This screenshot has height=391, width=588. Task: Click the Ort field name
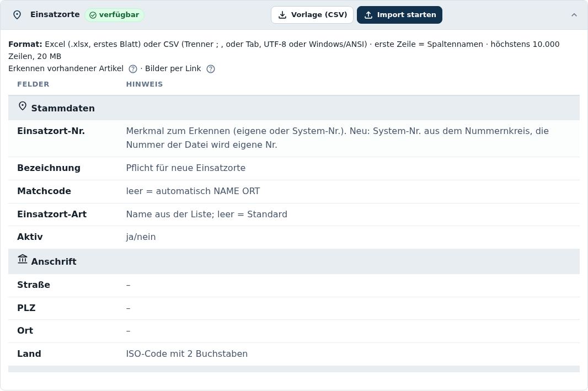(x=25, y=331)
